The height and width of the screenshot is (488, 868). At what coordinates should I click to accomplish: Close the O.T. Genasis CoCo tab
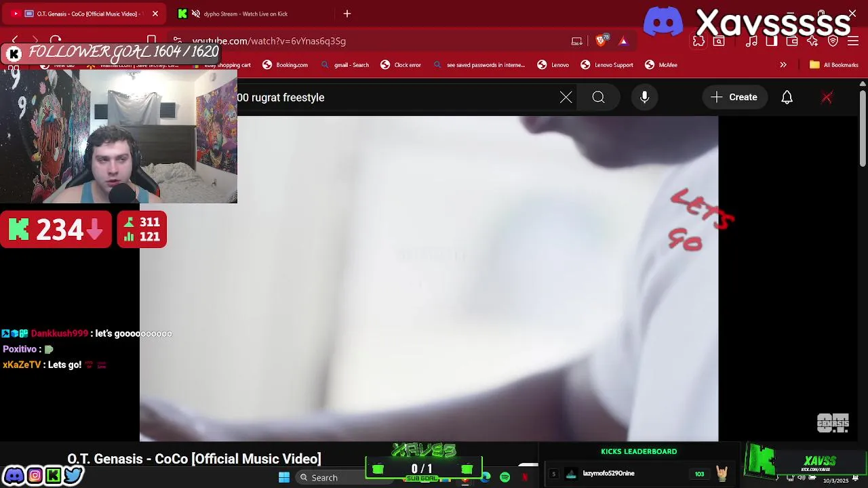coord(155,14)
